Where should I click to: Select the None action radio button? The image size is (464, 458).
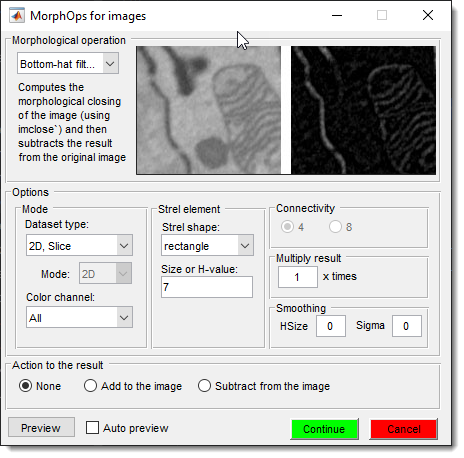25,386
